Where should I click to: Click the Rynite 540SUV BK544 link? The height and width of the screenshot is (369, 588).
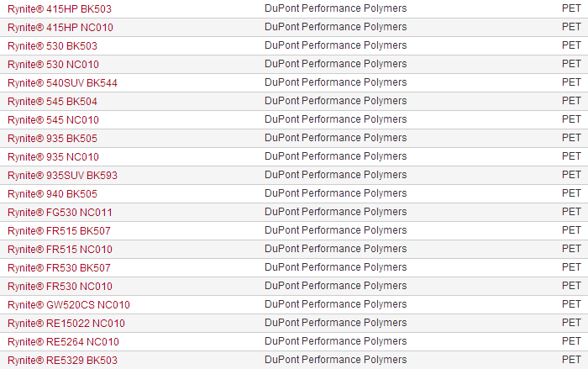tap(63, 82)
